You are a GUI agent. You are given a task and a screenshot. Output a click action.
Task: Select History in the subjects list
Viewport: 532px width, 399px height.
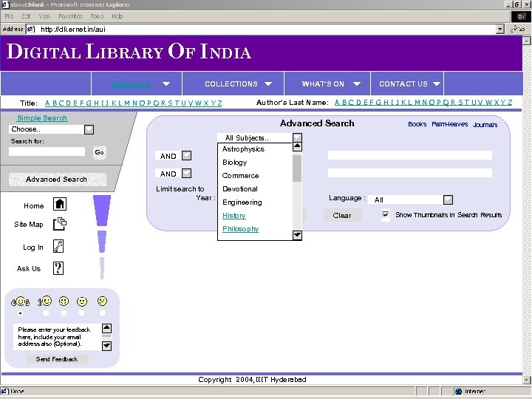click(234, 216)
